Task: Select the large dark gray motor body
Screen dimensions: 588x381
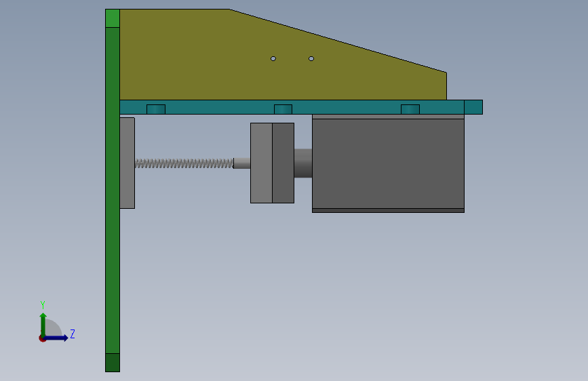Action: click(x=388, y=163)
